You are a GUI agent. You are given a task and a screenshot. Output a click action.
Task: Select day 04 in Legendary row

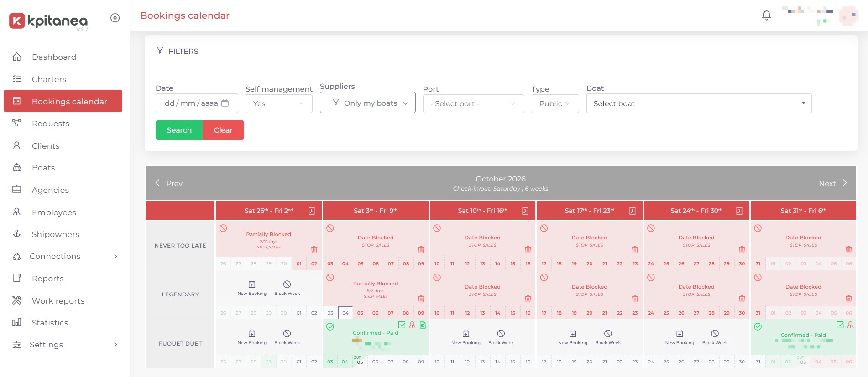(345, 313)
